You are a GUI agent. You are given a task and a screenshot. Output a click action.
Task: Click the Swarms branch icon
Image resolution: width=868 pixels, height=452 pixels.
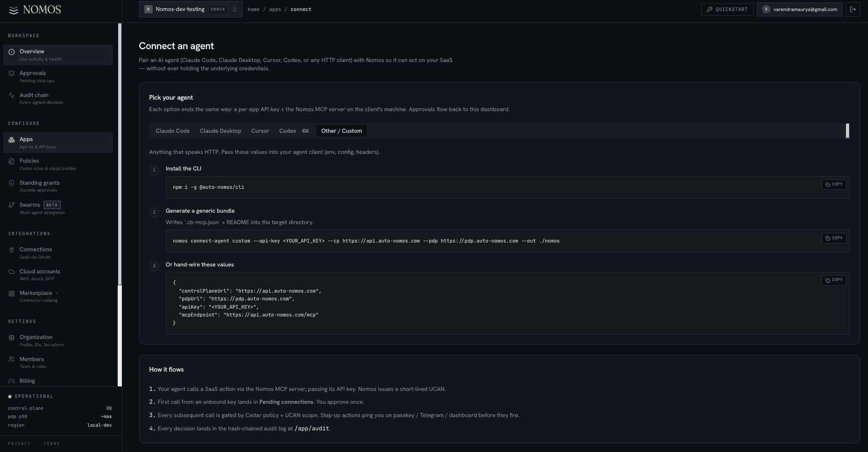[x=11, y=205]
